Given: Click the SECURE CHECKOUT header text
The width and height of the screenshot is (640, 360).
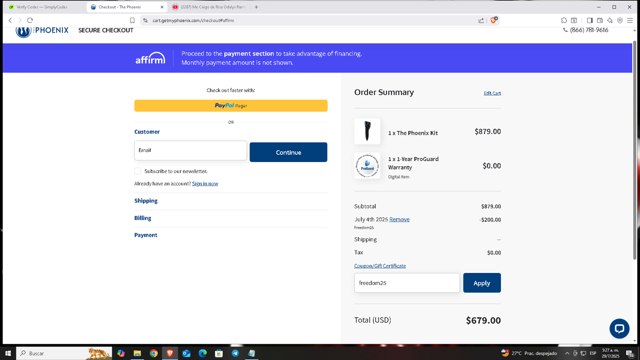Looking at the screenshot, I should point(106,30).
